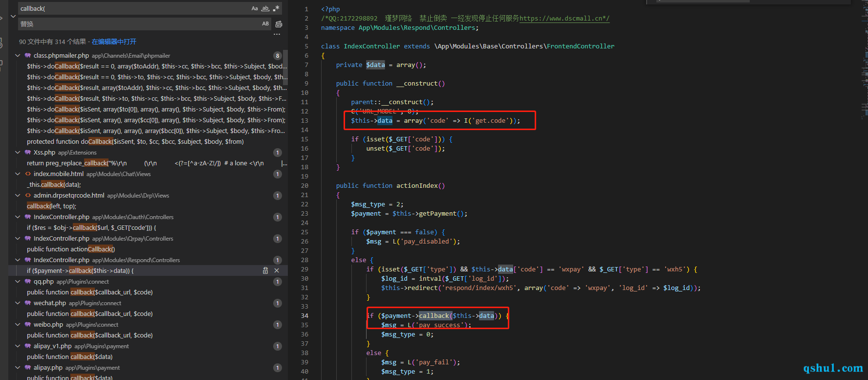
Task: Click 'public function __construct()' in editor
Action: pyautogui.click(x=391, y=84)
